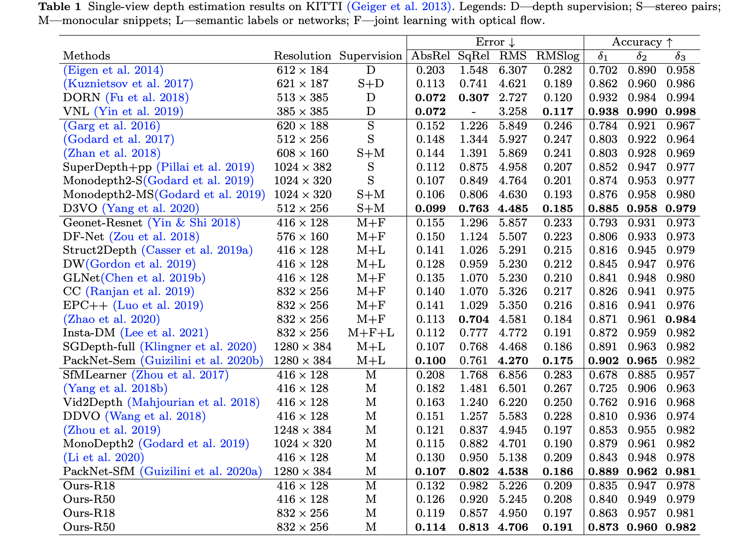The image size is (756, 537).
Task: Select the method name 'Geonet-Resnet'
Action: 103,223
